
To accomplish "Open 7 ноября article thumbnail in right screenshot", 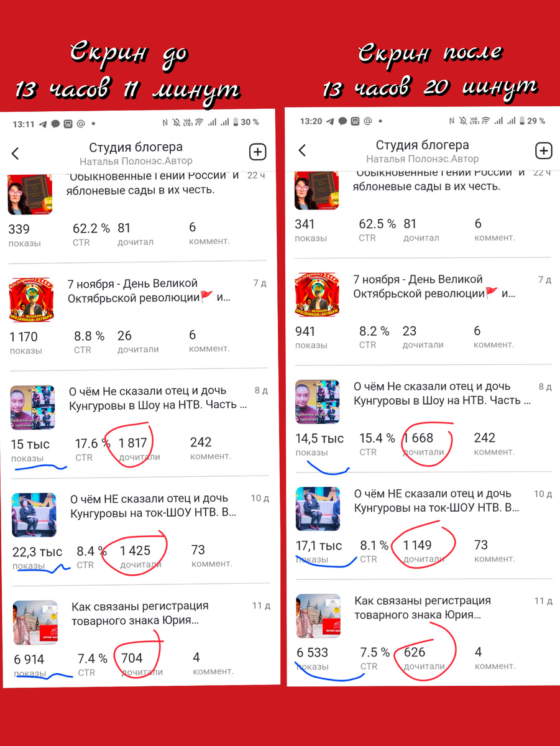I will click(x=317, y=295).
